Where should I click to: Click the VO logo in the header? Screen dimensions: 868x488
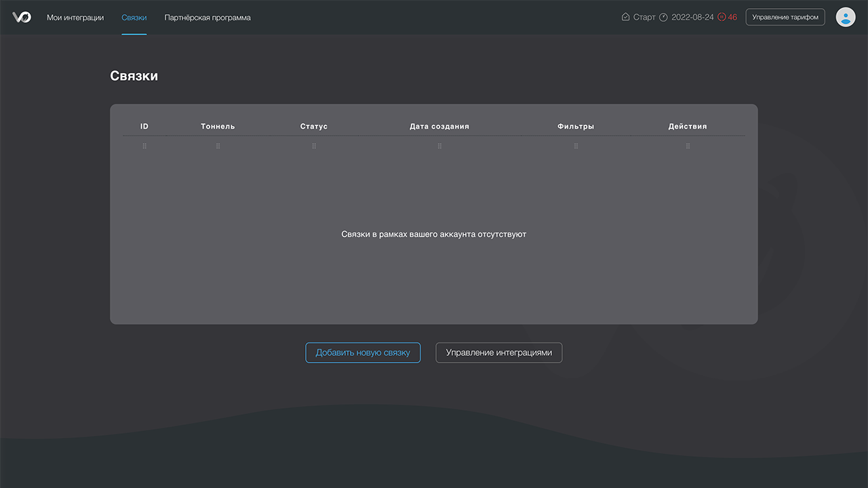coord(22,17)
